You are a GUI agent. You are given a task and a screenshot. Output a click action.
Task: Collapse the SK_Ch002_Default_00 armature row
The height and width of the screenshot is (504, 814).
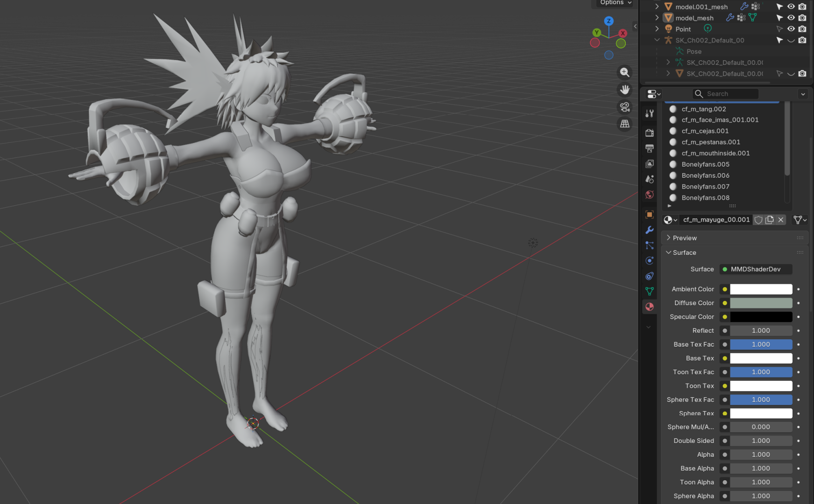click(657, 40)
